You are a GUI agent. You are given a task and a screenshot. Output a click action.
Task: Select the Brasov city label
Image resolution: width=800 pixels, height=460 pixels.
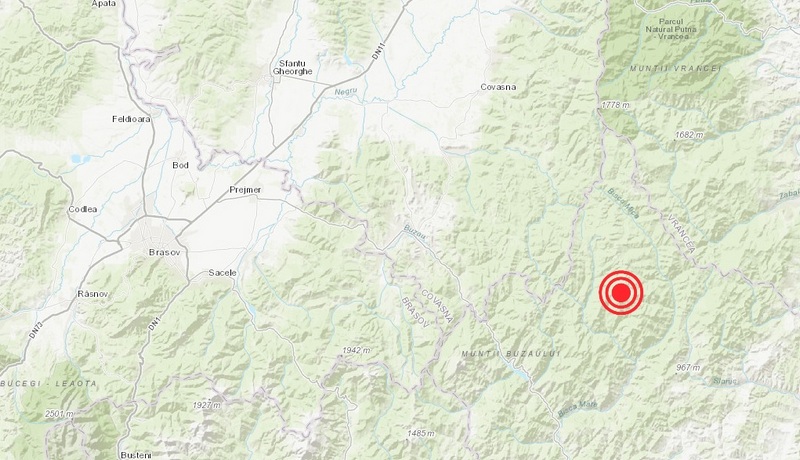pos(161,252)
